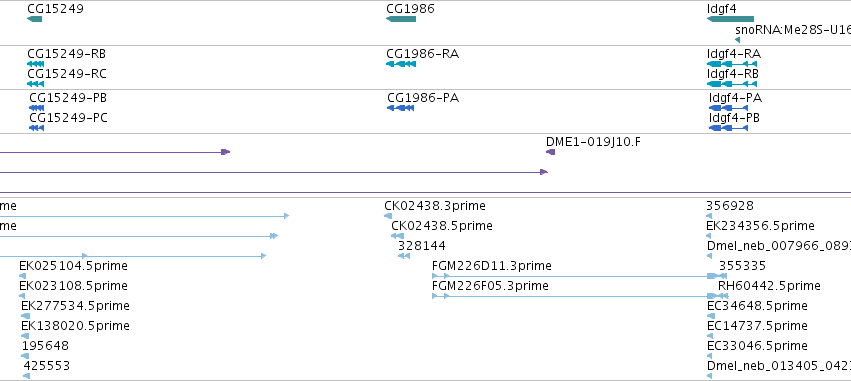Click the snoRNA:Me28S gene marker
Image resolution: width=851 pixels, height=381 pixels.
738,40
